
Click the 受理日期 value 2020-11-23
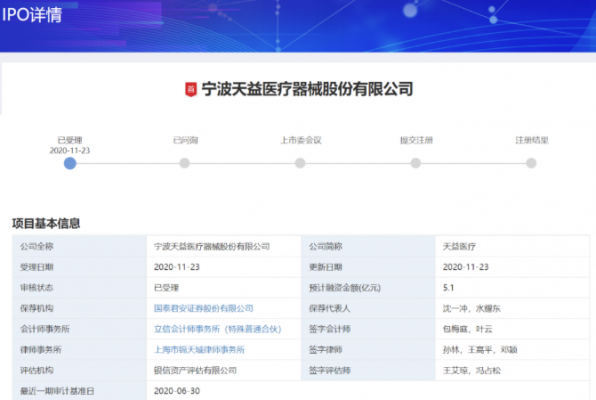coord(177,267)
